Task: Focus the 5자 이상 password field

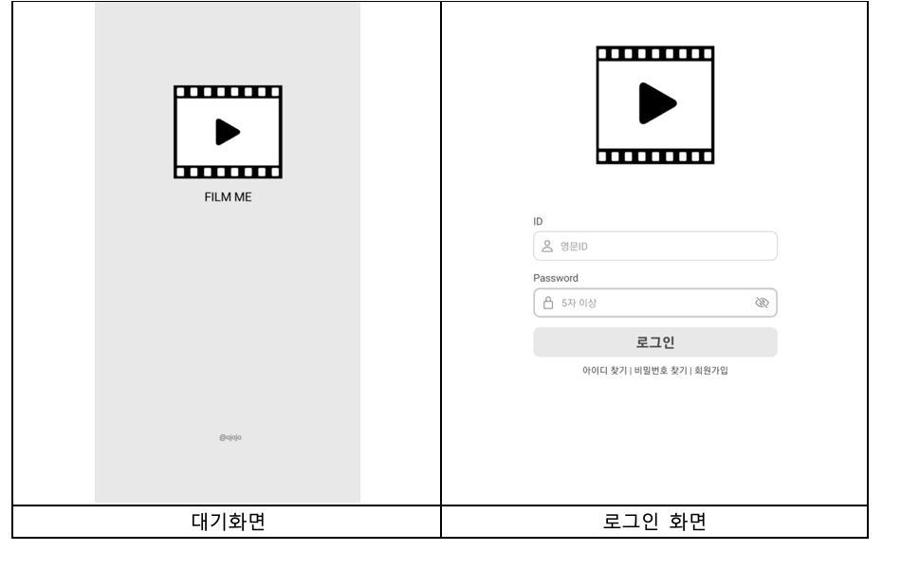Action: pos(655,303)
